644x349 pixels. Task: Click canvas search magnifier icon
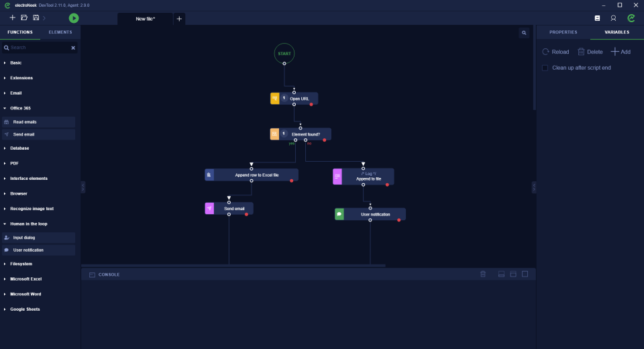pos(524,33)
